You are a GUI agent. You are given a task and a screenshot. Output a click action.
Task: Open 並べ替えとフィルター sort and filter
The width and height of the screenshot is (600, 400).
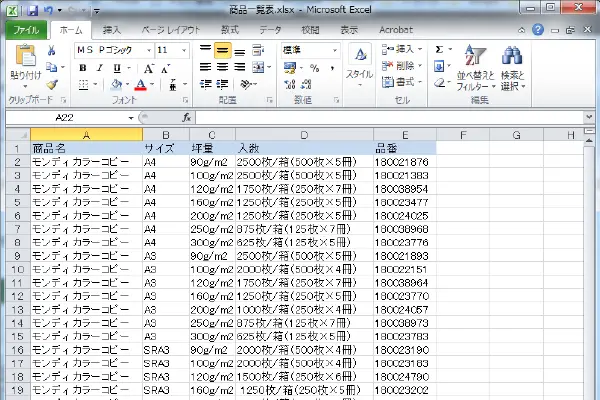click(476, 68)
